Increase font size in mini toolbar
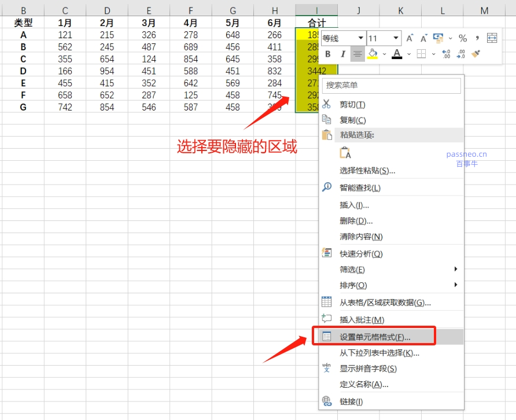 (410, 38)
